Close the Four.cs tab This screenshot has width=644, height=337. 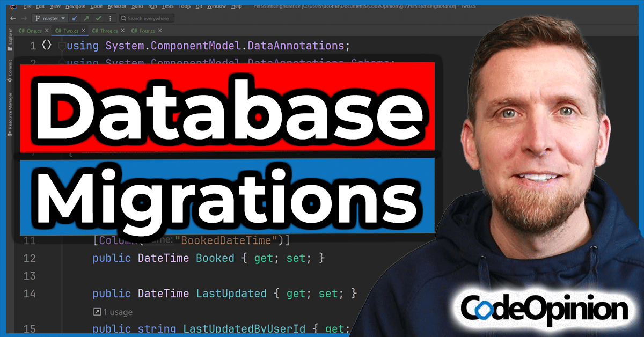point(159,31)
